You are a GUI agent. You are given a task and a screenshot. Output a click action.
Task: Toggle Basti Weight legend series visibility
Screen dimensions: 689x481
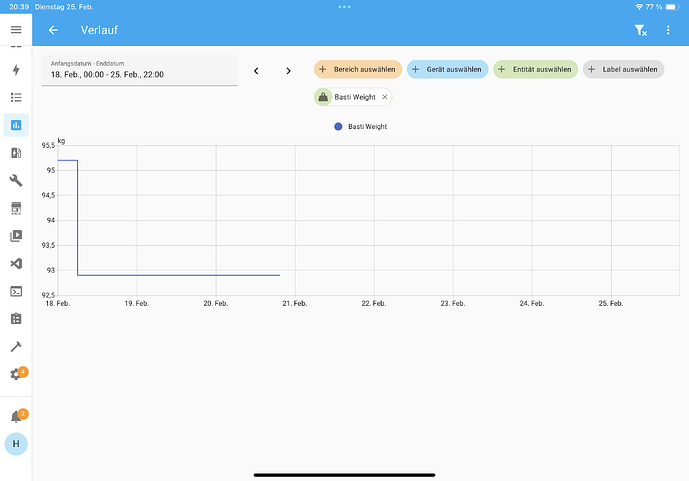tap(361, 127)
